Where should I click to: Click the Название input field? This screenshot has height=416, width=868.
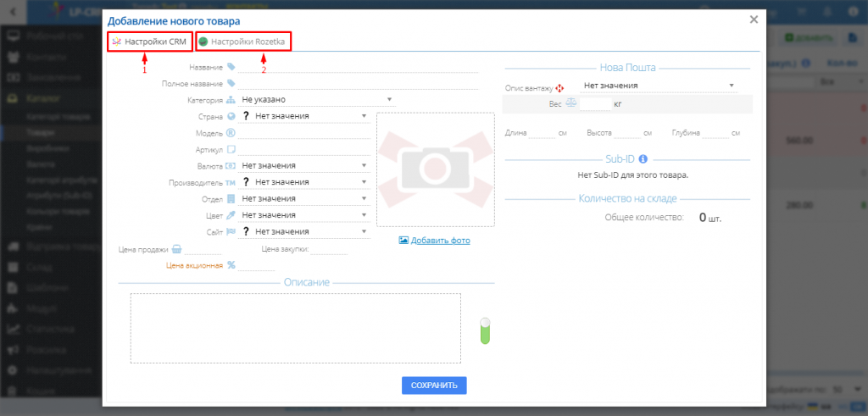pos(358,67)
